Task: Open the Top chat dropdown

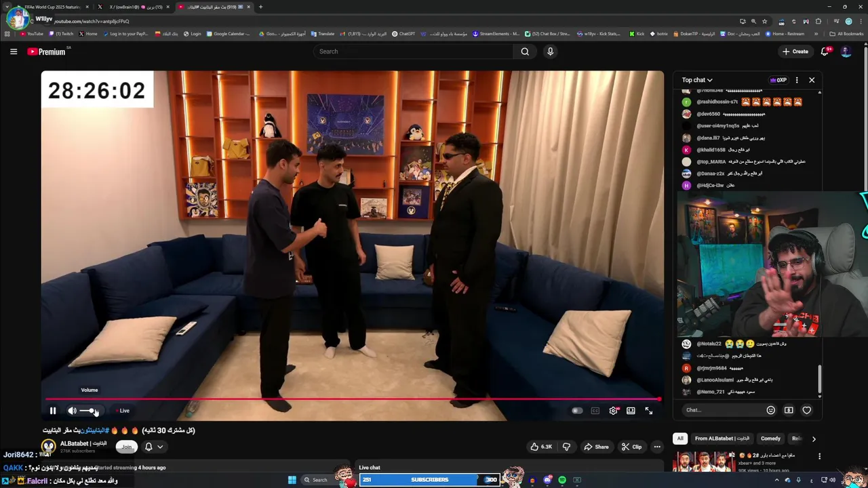Action: point(697,80)
